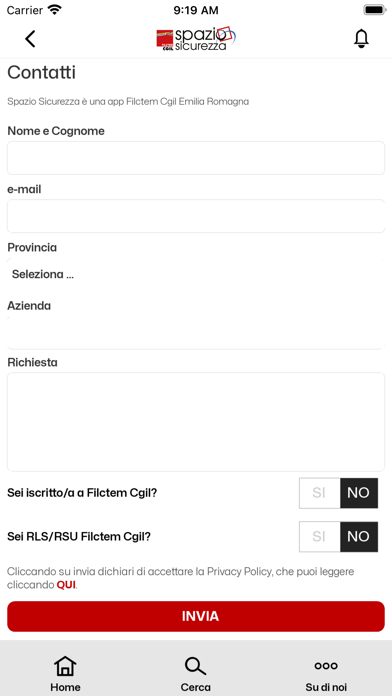Viewport: 392px width, 696px height.
Task: Tap the Wi-Fi status icon
Action: coord(55,10)
